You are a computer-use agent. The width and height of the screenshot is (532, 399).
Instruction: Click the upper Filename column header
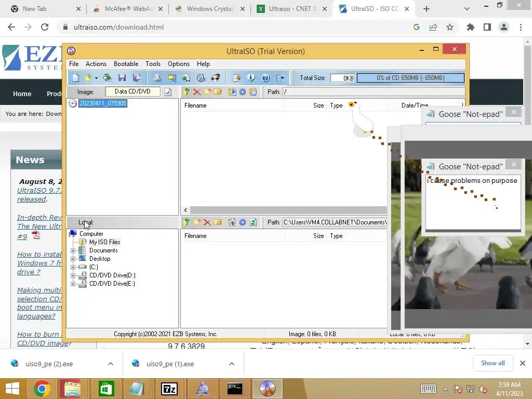[233, 105]
